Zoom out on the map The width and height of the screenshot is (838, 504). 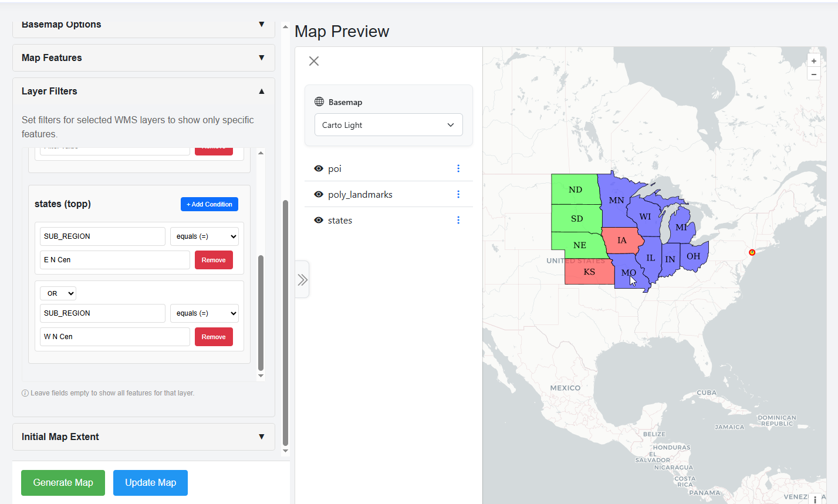click(x=813, y=74)
